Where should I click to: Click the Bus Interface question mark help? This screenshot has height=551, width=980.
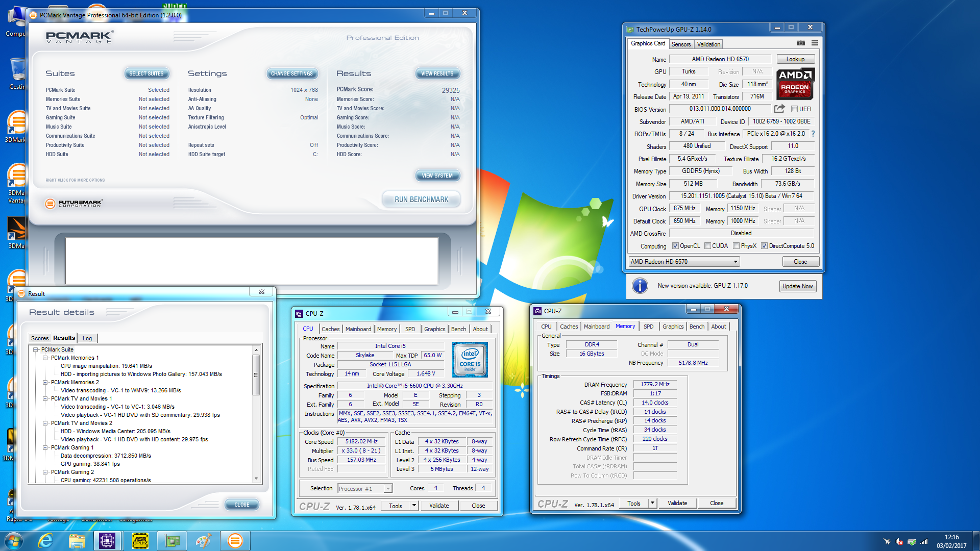tap(813, 134)
